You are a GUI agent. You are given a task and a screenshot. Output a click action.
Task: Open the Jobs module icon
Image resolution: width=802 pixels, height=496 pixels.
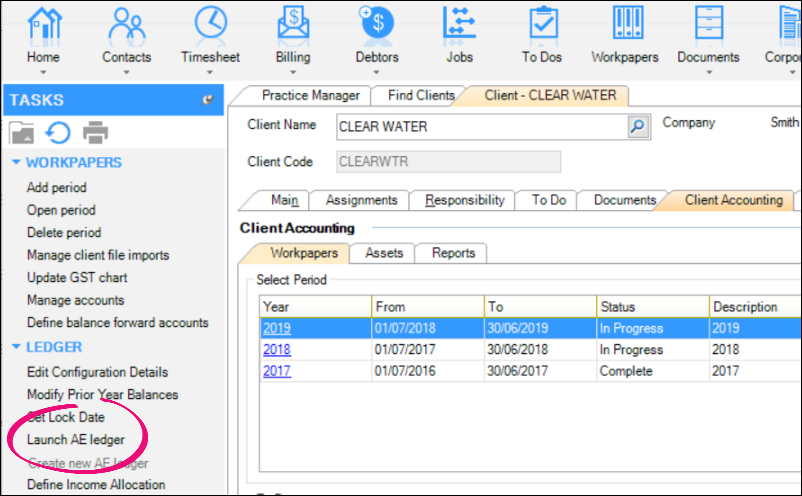tap(459, 25)
